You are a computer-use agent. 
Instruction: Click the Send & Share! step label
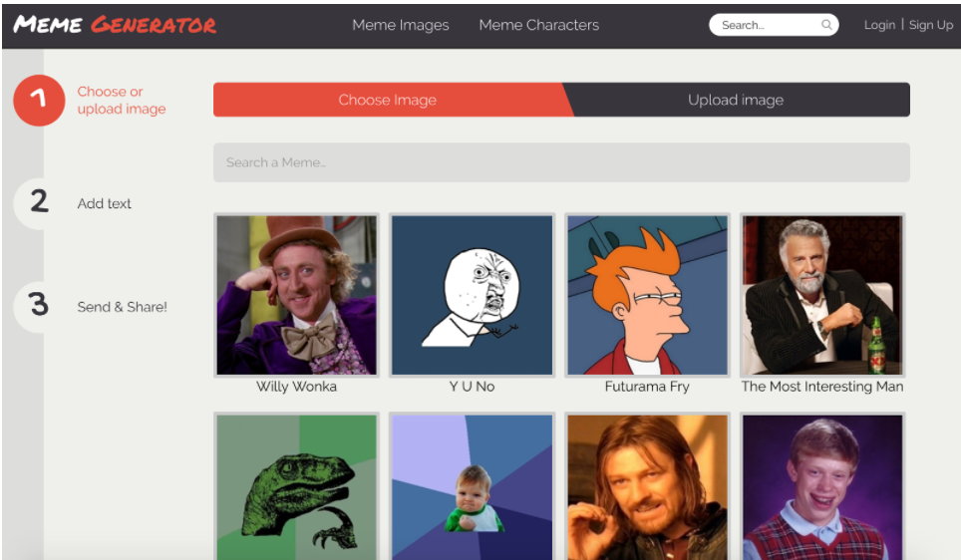(122, 307)
